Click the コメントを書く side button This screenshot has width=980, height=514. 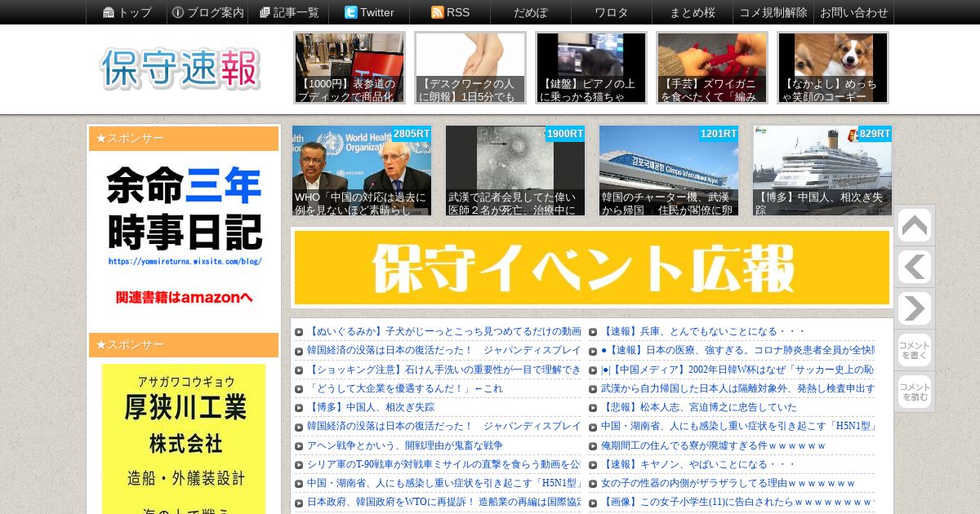[914, 350]
